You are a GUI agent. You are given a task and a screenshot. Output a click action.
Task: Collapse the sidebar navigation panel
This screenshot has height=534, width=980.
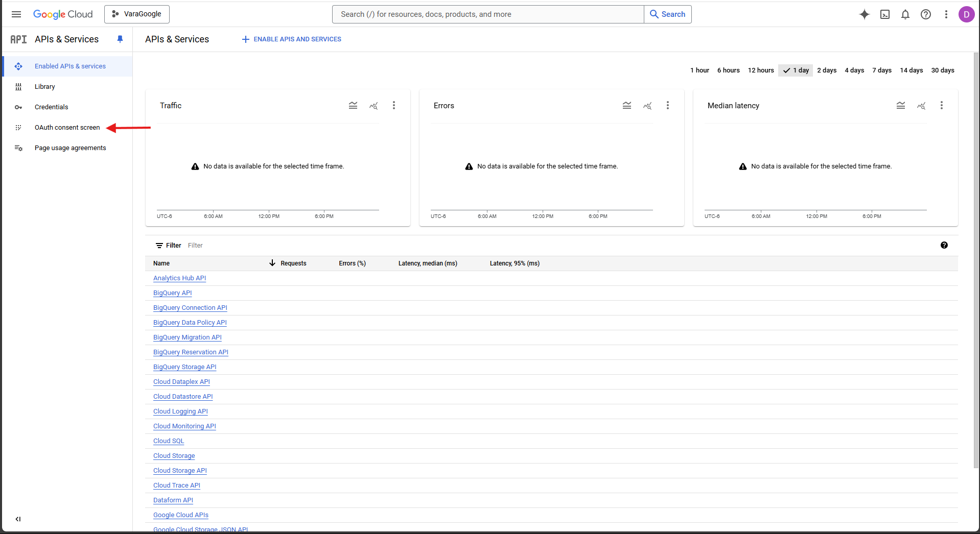18,519
